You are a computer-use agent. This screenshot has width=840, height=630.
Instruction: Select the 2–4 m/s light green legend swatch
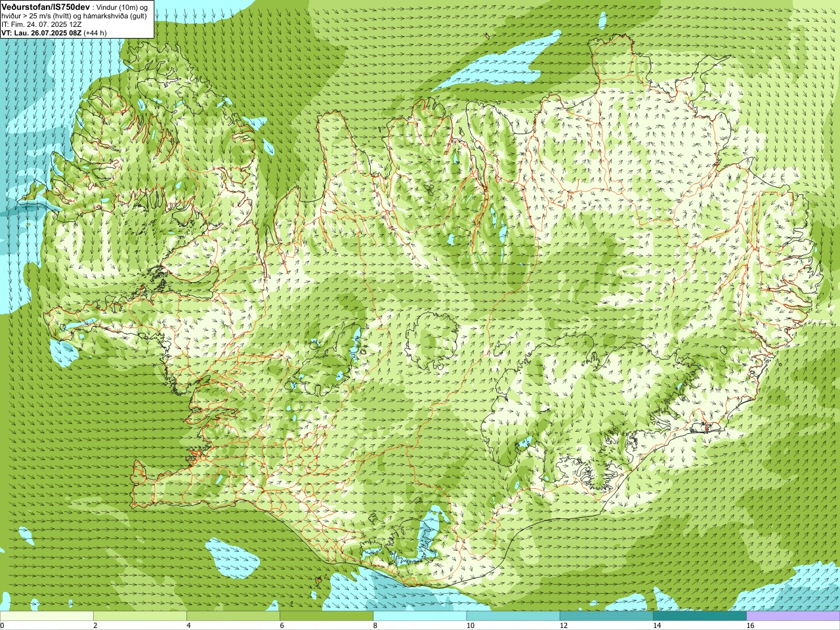tap(140, 616)
